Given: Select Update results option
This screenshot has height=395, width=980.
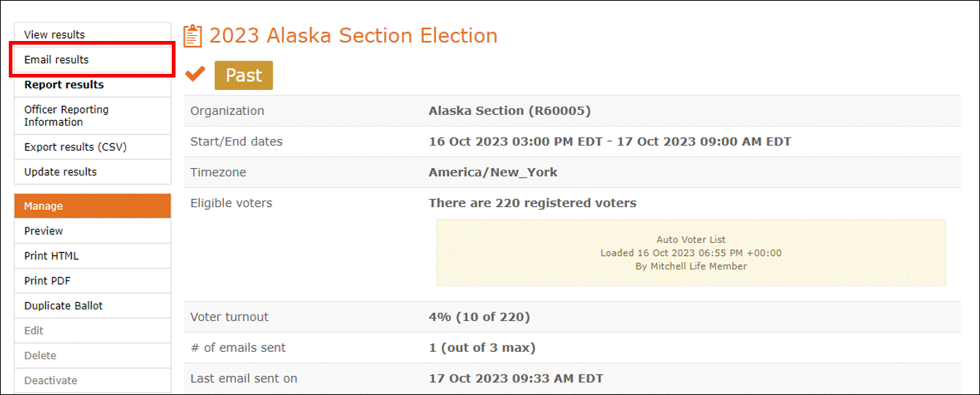Looking at the screenshot, I should [x=92, y=172].
